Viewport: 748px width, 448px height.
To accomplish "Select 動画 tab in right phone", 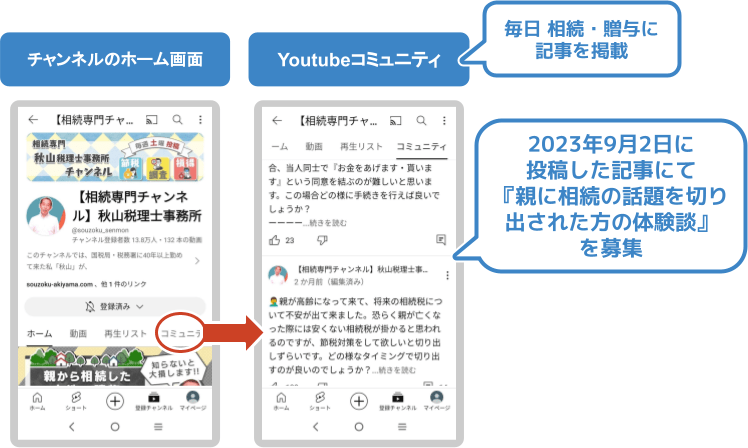I will [x=314, y=146].
